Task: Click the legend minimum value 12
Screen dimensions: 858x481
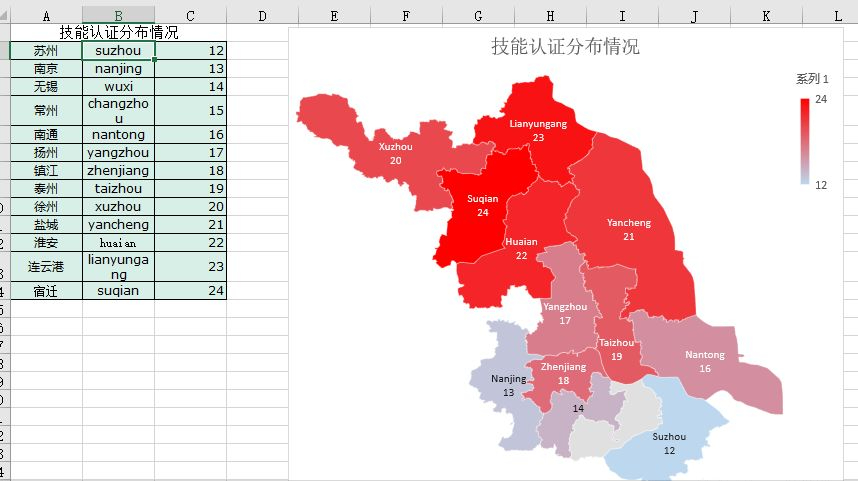Action: 821,185
